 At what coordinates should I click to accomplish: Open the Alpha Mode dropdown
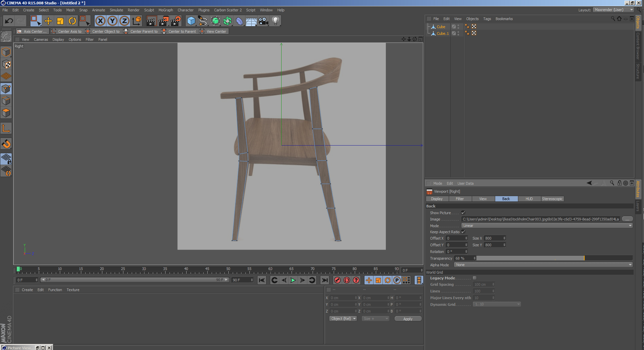(x=543, y=265)
